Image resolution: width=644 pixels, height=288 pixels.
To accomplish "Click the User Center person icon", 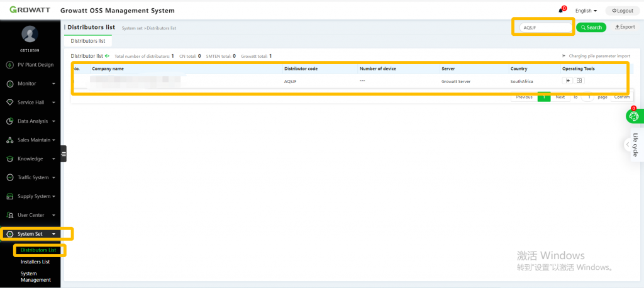I will point(10,215).
